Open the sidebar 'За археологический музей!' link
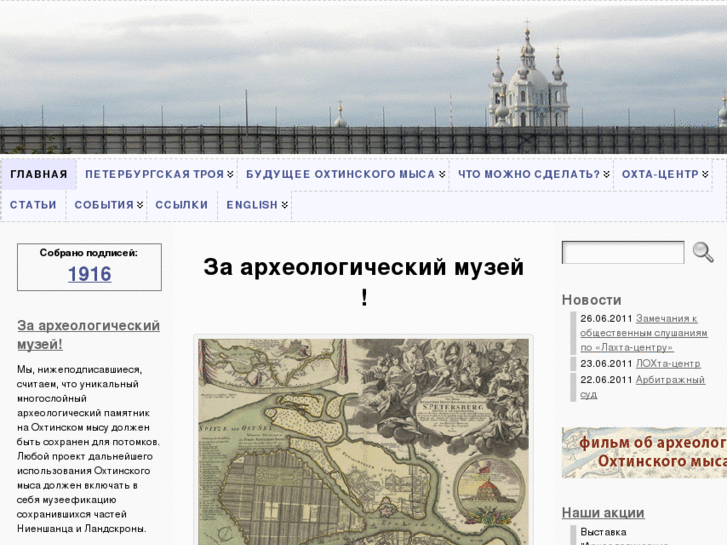Viewport: 727px width, 545px height. [88, 335]
